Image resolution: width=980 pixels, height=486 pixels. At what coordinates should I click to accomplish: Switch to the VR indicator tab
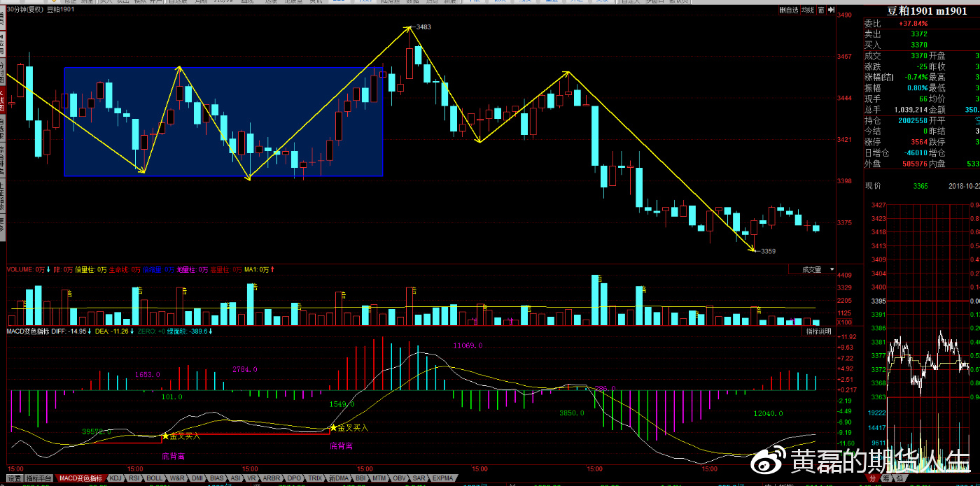tap(252, 479)
